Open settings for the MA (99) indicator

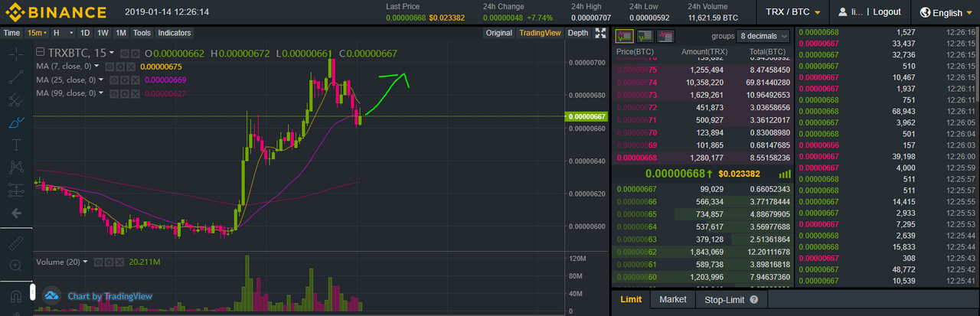click(x=125, y=93)
